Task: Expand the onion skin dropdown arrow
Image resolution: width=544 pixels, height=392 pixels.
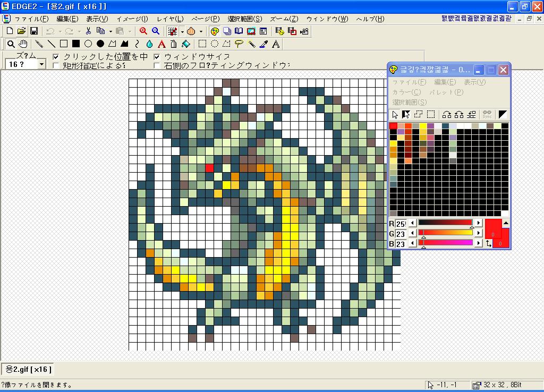Action: 201,31
